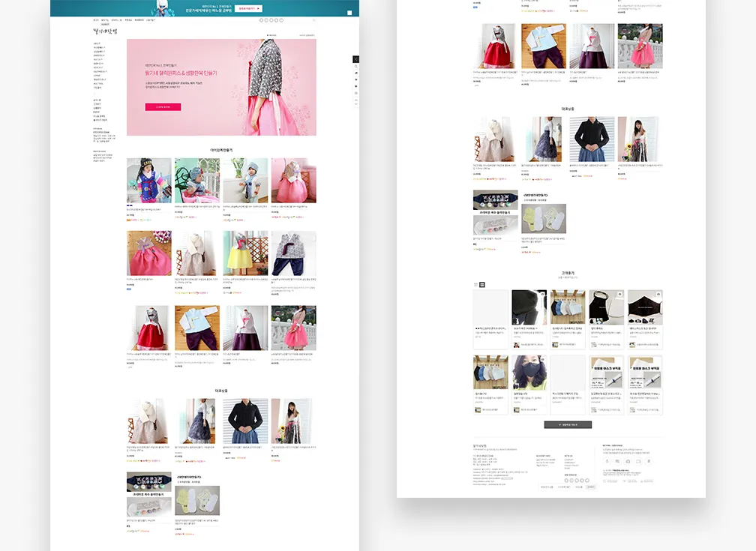Open the black jacket blue skirt product, right page

pos(592,139)
